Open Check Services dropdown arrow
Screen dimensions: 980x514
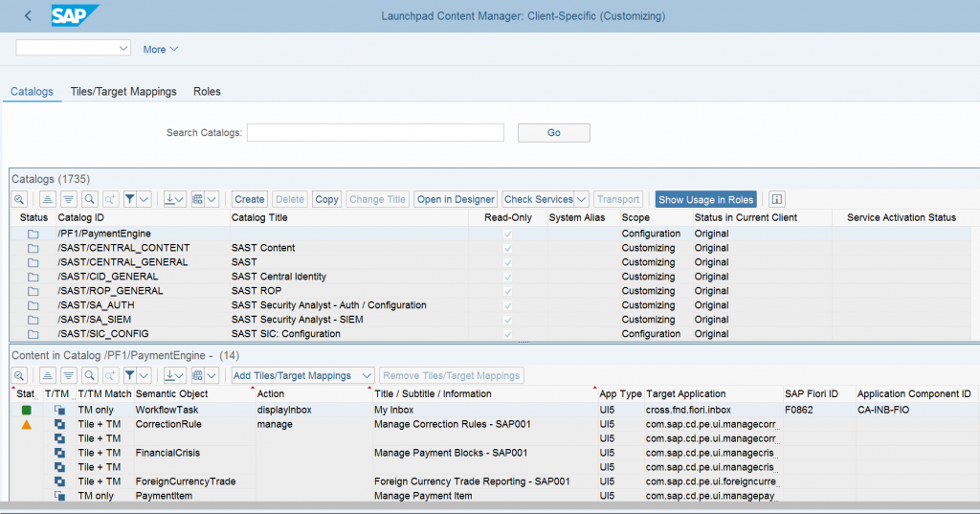[581, 199]
